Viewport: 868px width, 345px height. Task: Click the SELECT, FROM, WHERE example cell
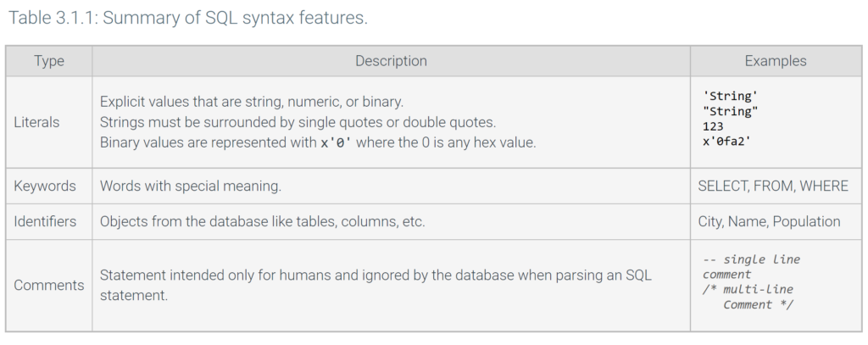click(773, 186)
